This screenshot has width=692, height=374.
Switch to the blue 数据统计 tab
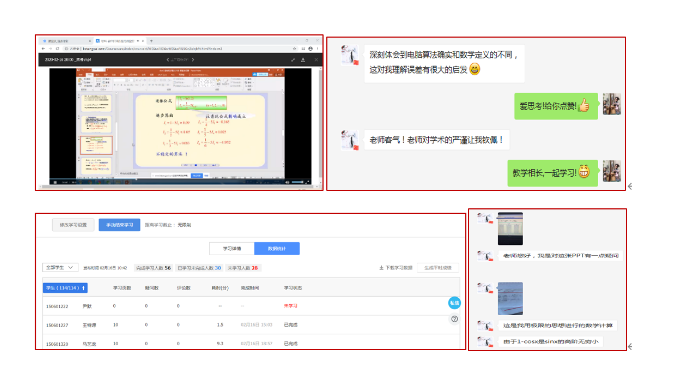click(277, 249)
